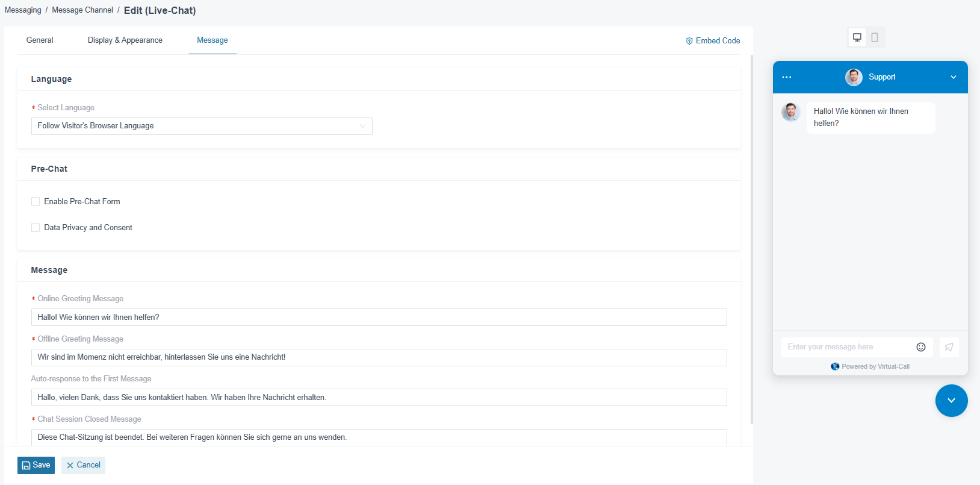Edit Online Greeting Message field
The height and width of the screenshot is (485, 980).
coord(379,318)
